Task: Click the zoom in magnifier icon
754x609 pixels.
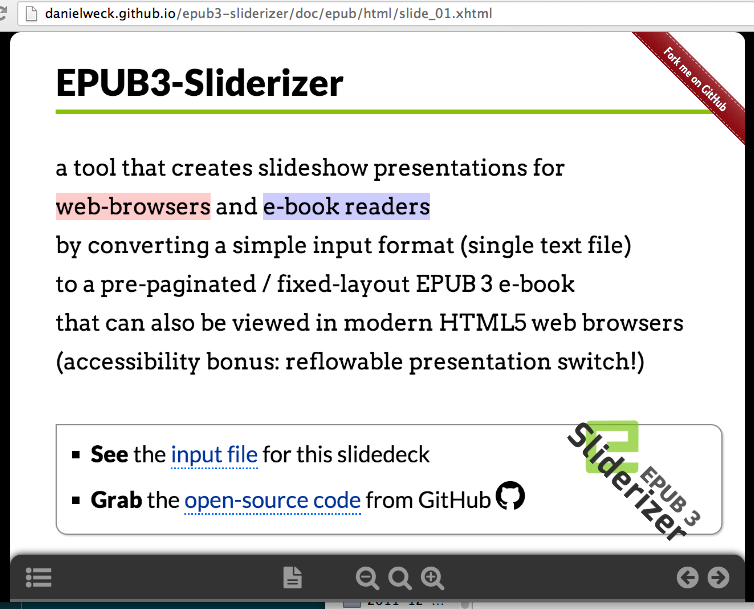Action: (x=432, y=578)
